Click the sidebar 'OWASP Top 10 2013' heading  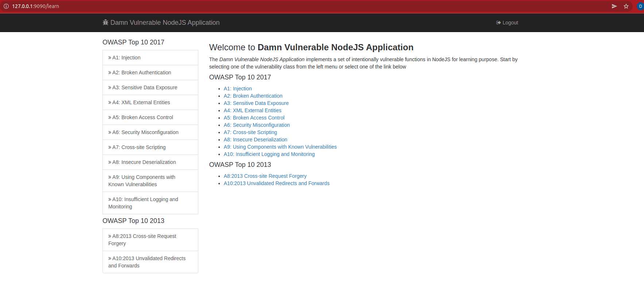[x=133, y=221]
